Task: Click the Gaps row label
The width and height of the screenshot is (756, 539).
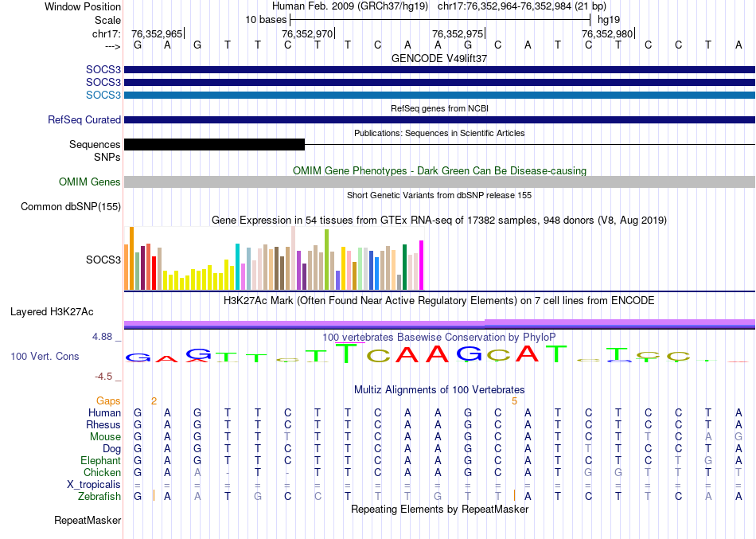Action: tap(108, 401)
